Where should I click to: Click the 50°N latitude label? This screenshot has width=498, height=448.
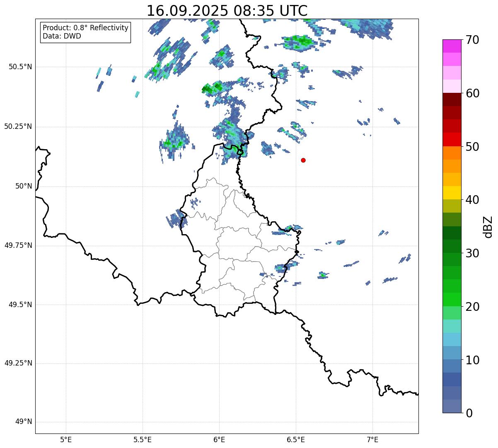point(24,186)
